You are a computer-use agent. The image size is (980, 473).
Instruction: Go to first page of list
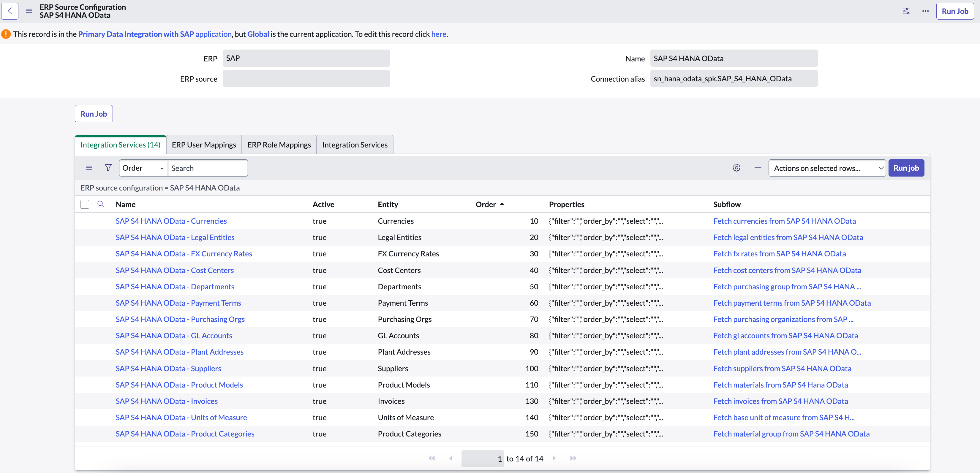pos(431,458)
